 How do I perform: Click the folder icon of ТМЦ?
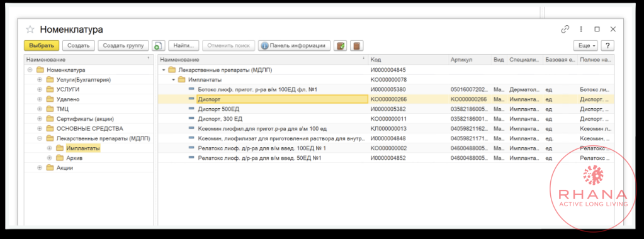tap(50, 109)
